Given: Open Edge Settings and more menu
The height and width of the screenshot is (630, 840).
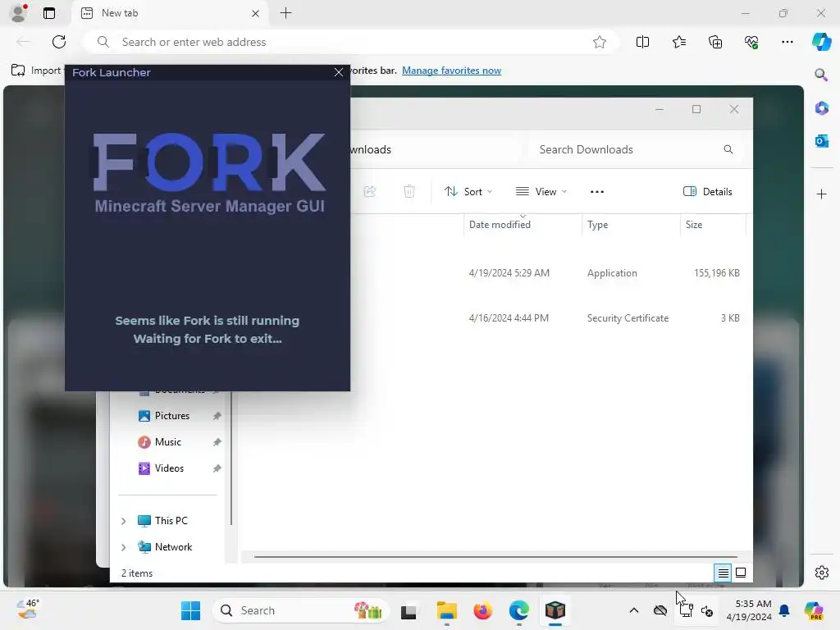Looking at the screenshot, I should coord(787,42).
